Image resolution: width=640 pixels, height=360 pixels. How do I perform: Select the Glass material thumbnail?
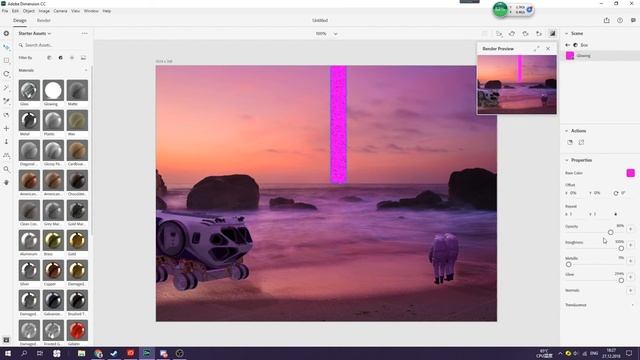(29, 91)
